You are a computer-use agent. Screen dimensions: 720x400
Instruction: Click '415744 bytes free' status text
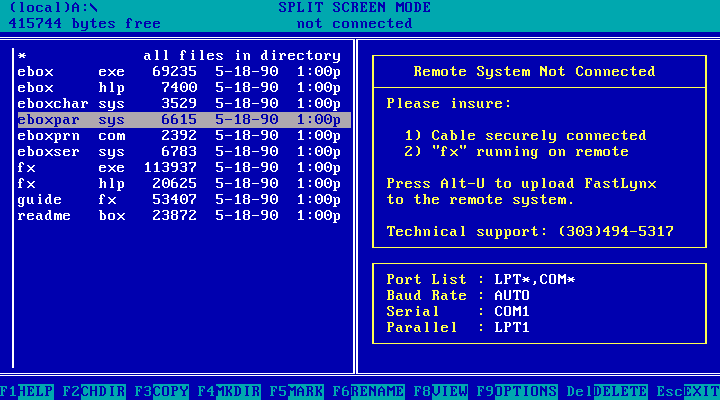click(85, 24)
